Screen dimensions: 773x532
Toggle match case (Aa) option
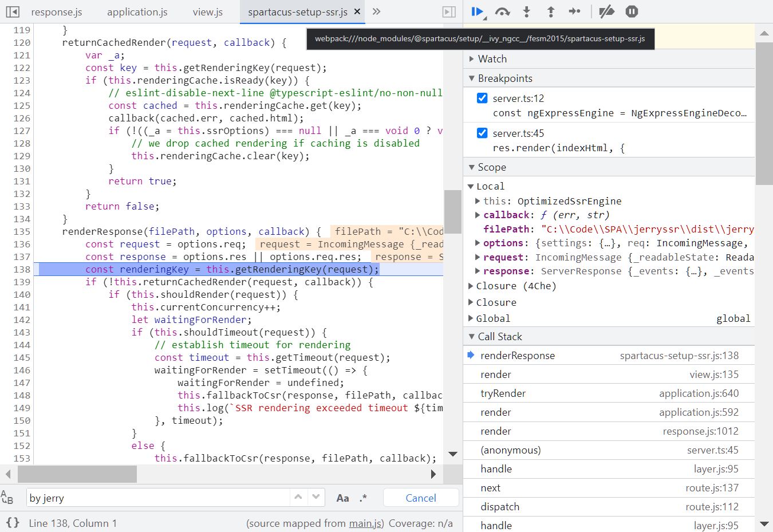click(342, 498)
